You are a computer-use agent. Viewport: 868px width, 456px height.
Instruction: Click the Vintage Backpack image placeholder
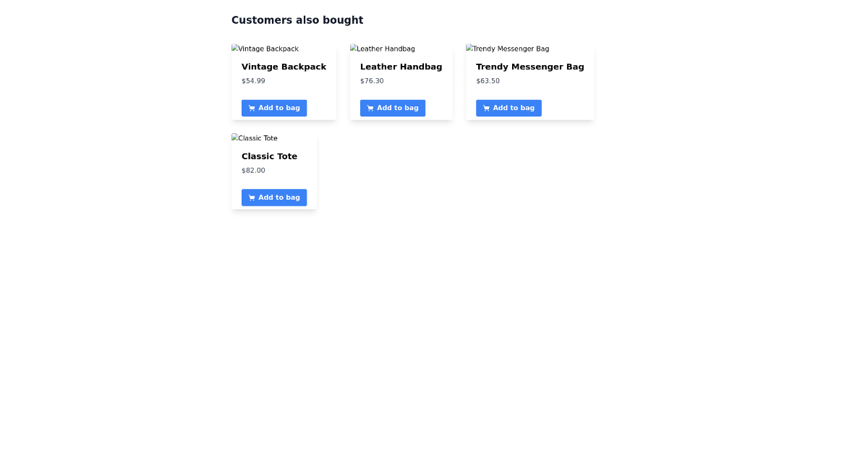coord(265,48)
